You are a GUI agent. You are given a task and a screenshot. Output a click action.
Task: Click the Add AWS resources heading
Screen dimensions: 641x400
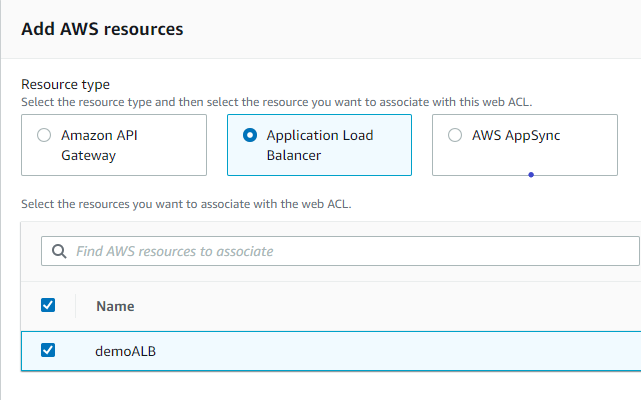pos(102,29)
